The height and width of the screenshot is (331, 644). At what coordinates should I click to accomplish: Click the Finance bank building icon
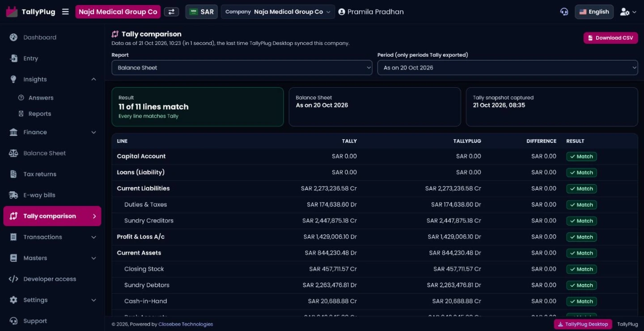pyautogui.click(x=13, y=132)
